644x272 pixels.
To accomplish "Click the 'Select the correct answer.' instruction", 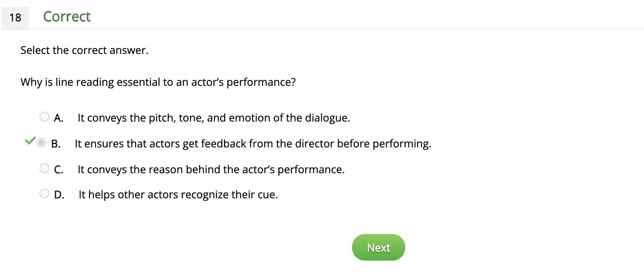I will tap(84, 50).
